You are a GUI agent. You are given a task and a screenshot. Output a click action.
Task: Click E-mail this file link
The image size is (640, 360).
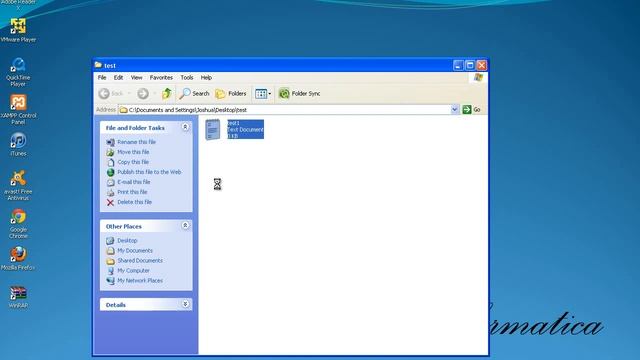(x=134, y=182)
